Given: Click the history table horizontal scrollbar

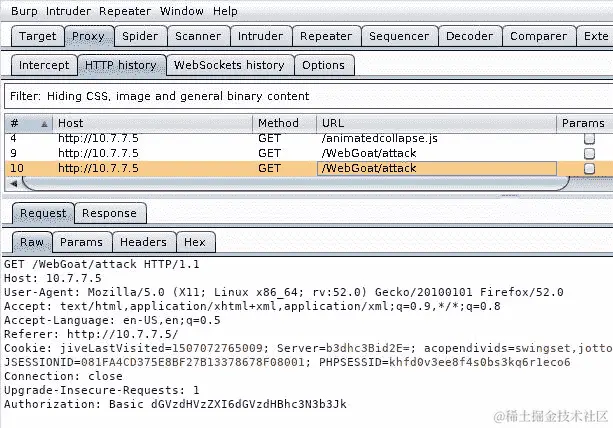Looking at the screenshot, I should click(296, 183).
